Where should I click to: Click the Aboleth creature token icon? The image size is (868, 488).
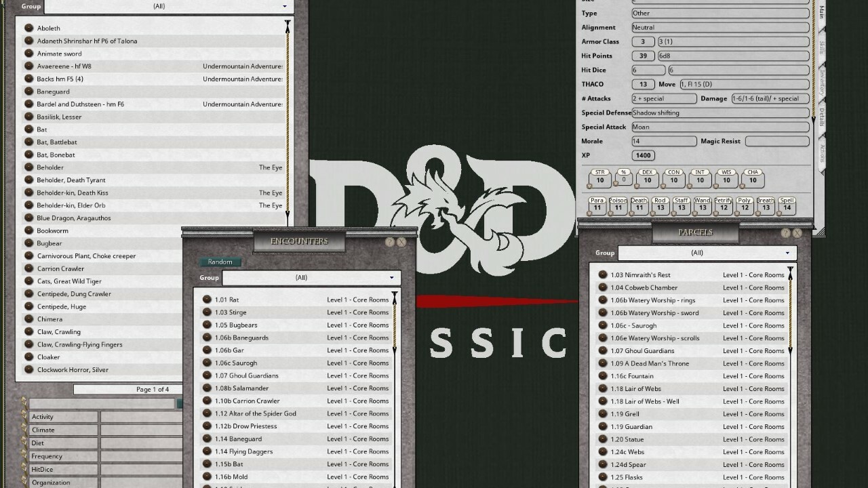[28, 28]
